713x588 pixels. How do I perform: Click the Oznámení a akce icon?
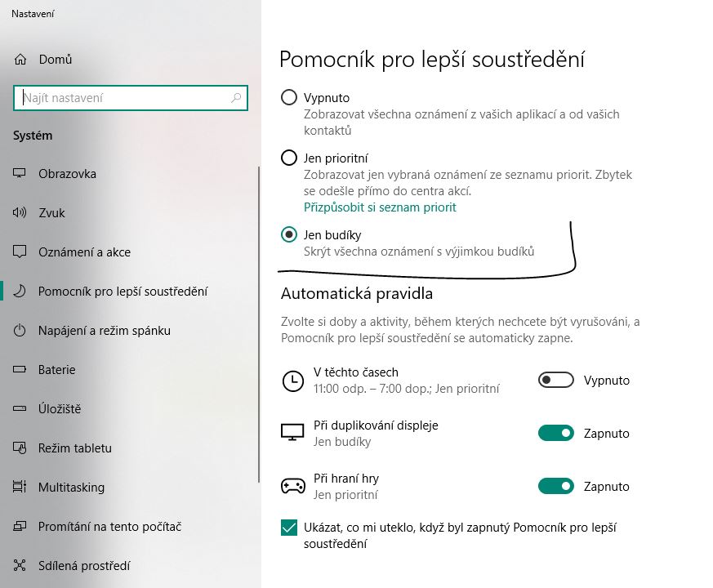(x=20, y=252)
